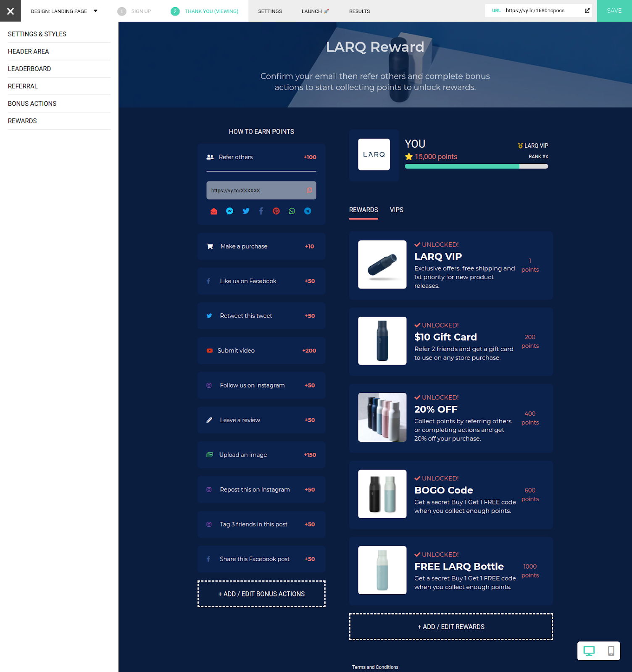Click Twitter icon beside Retweet this tweet
Screen dimensions: 632x672
point(209,316)
